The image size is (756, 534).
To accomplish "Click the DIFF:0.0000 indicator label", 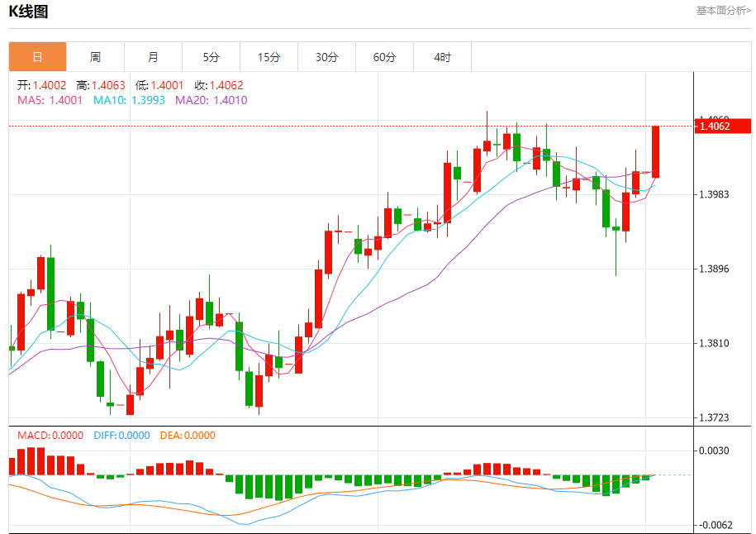I will point(122,436).
